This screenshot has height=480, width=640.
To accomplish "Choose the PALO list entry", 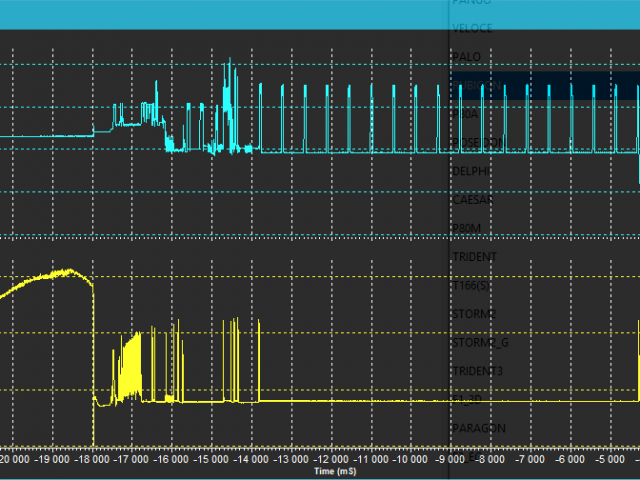I will tap(467, 56).
